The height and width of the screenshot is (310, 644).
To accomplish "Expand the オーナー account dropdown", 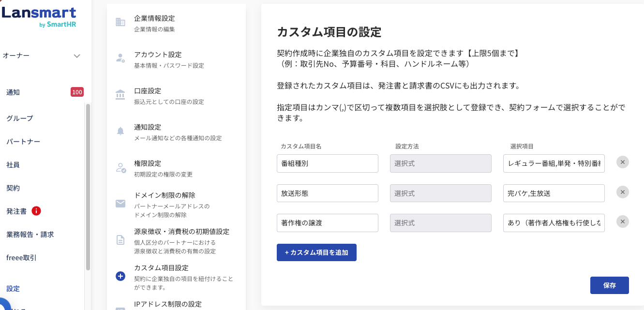I will [77, 56].
